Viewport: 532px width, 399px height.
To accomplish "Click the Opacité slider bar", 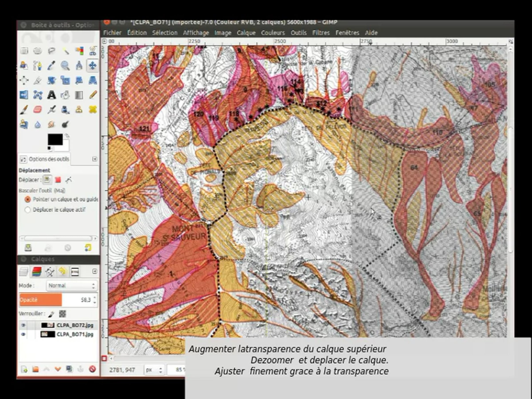I will point(59,300).
